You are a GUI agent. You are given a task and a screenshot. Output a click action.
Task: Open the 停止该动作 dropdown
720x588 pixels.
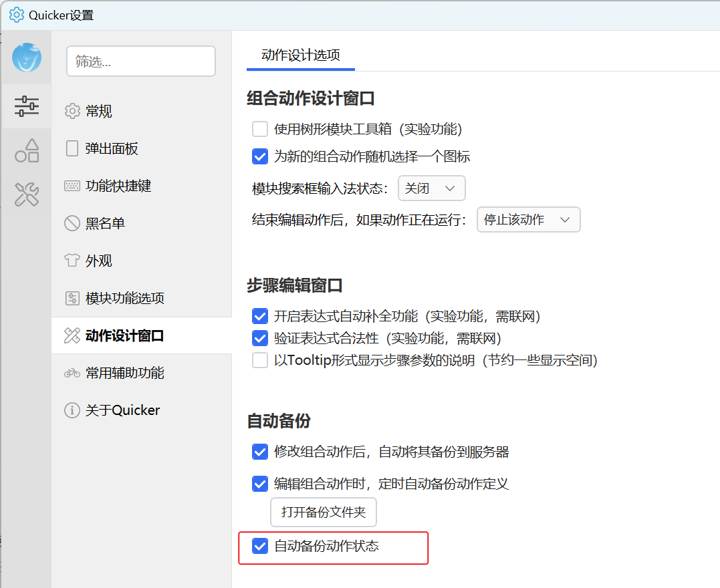pos(529,219)
